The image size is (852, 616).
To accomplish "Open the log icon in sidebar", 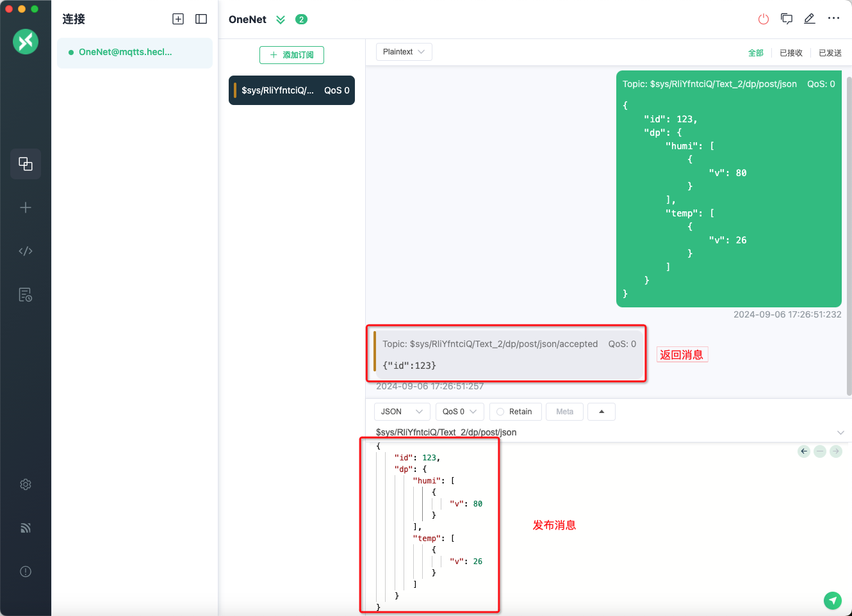I will click(26, 295).
